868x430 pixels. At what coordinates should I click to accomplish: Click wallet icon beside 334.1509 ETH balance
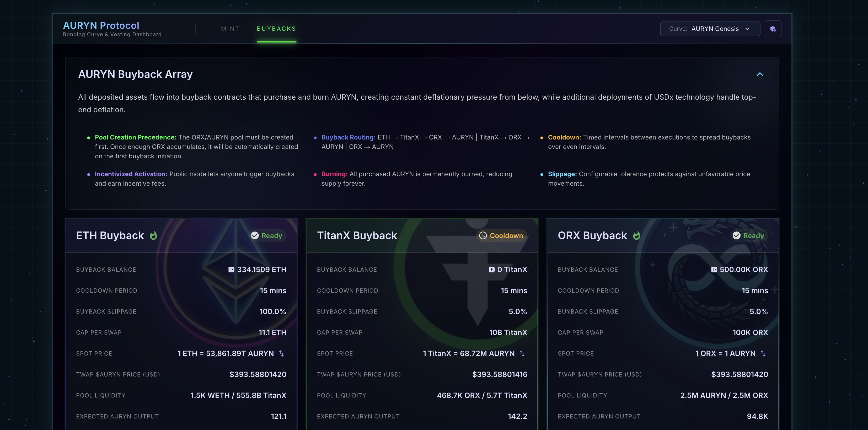pyautogui.click(x=231, y=270)
